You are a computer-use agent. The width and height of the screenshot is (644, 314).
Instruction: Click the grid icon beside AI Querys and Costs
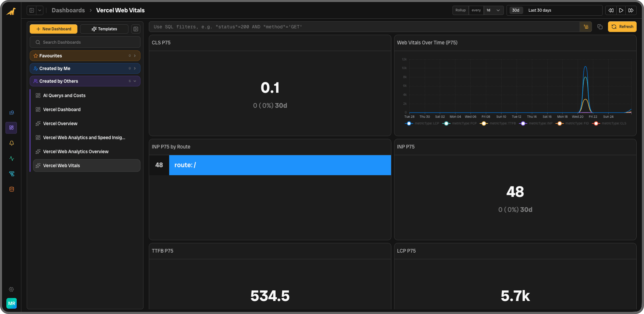[x=38, y=95]
